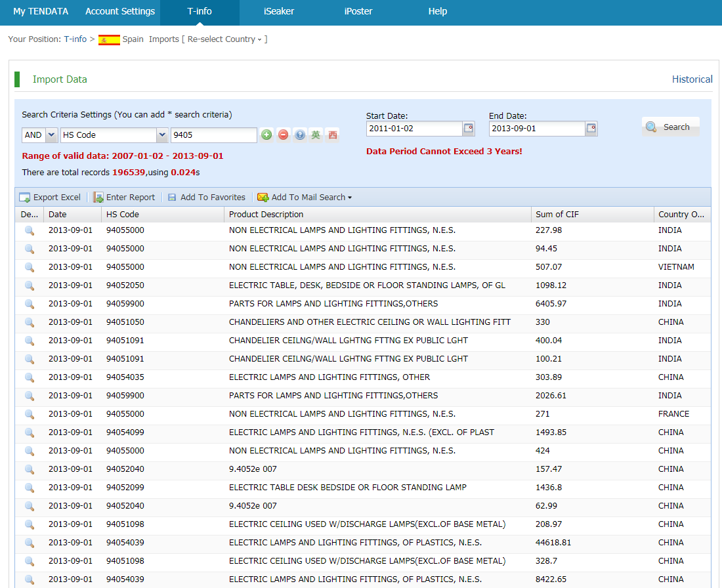
Task: Open the HS Code field dropdown
Action: point(162,135)
